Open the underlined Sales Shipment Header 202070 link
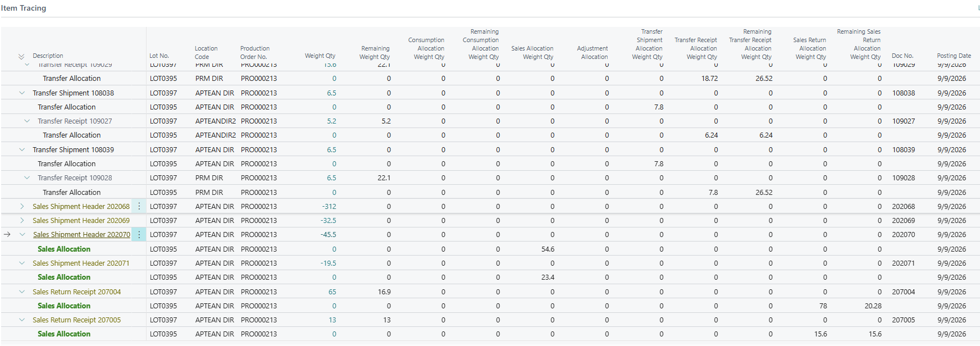Screen dimensions: 980x346 coord(81,234)
